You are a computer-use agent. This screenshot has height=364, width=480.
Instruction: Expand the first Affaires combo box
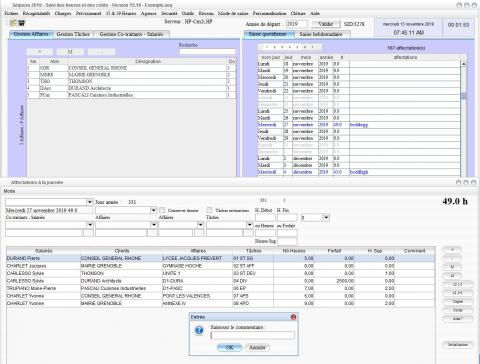tap(154, 225)
